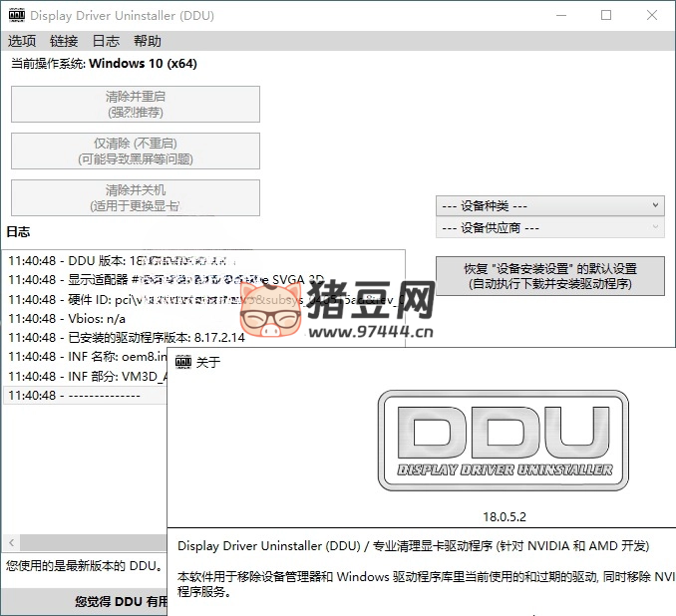Open the 链接 menu

(64, 41)
